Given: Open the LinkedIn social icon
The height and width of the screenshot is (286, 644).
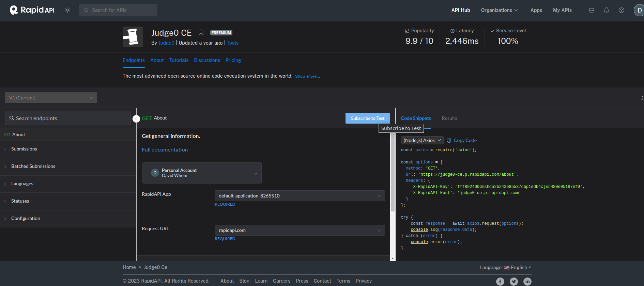Looking at the screenshot, I should click(x=527, y=282).
